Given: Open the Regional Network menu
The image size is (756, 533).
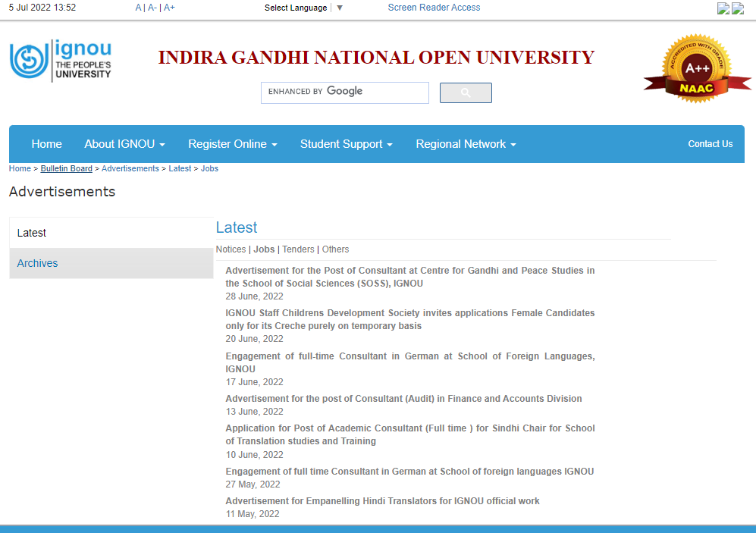Looking at the screenshot, I should [x=465, y=144].
